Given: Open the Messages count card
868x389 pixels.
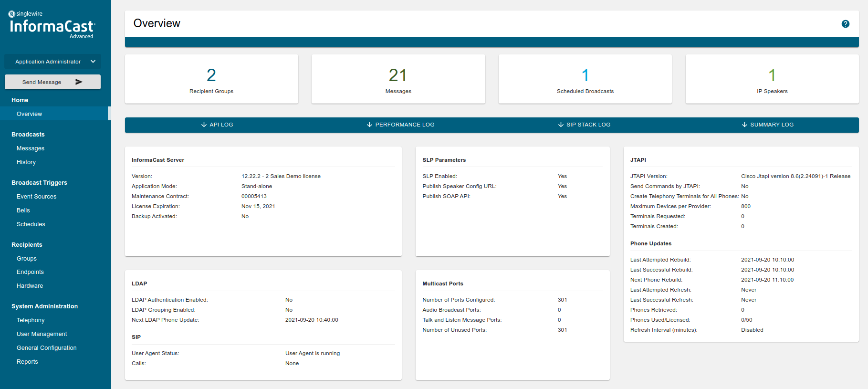Looking at the screenshot, I should click(x=398, y=79).
